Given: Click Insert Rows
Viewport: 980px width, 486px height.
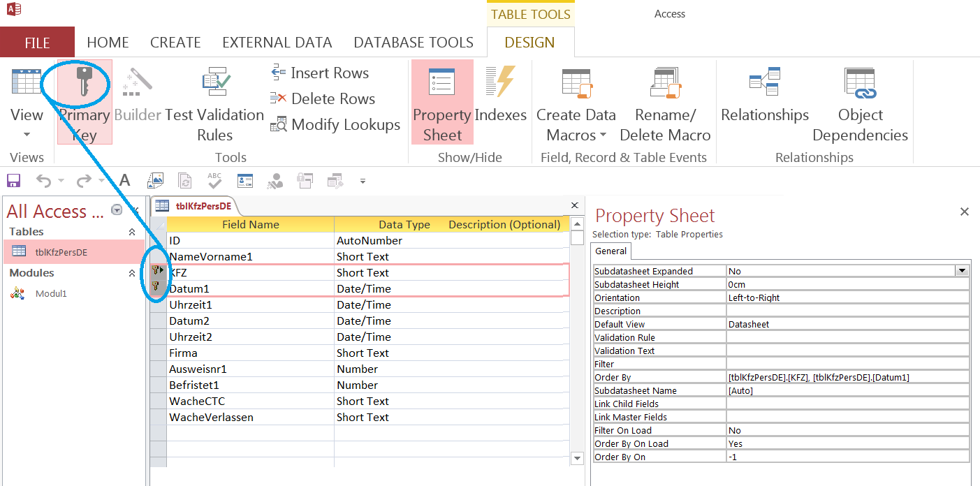Looking at the screenshot, I should tap(320, 73).
